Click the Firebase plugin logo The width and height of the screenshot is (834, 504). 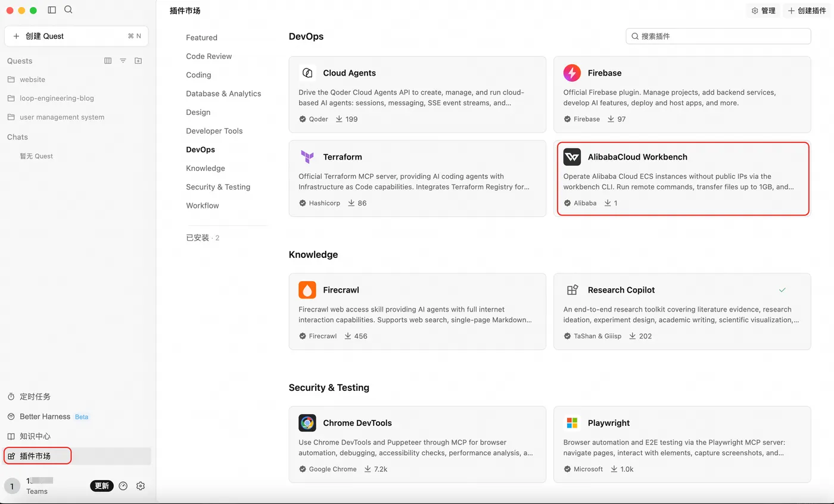pyautogui.click(x=572, y=73)
